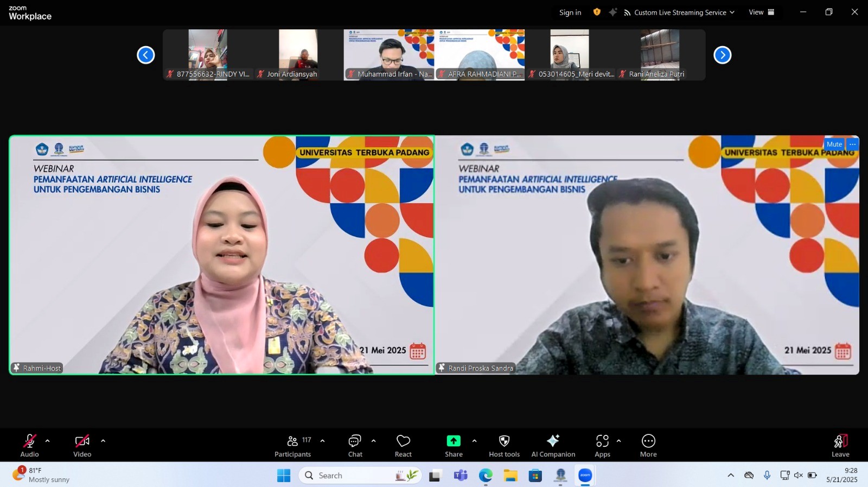The image size is (868, 487).
Task: Open Custom Live Streaming Service dropdown
Action: click(679, 12)
